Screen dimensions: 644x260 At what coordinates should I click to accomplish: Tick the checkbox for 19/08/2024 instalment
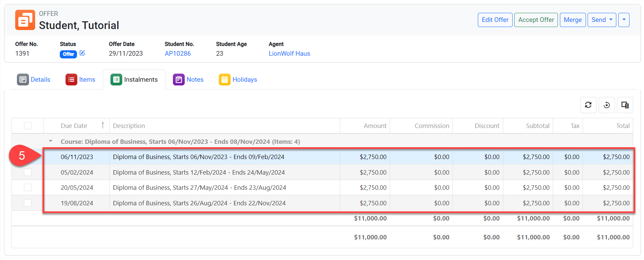[28, 203]
